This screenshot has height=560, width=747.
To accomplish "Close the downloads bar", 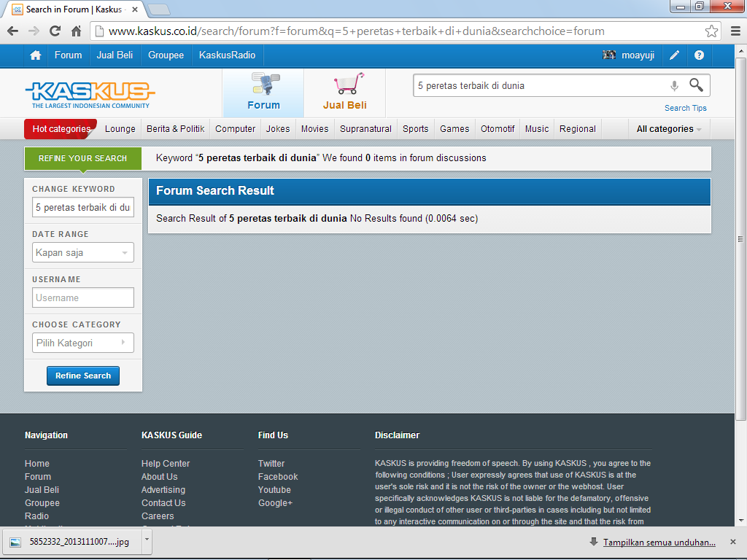I will [x=732, y=542].
